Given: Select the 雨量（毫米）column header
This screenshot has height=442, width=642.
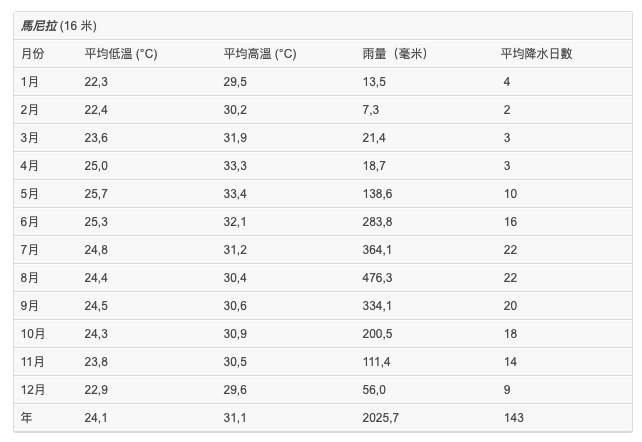Looking at the screenshot, I should click(394, 53).
